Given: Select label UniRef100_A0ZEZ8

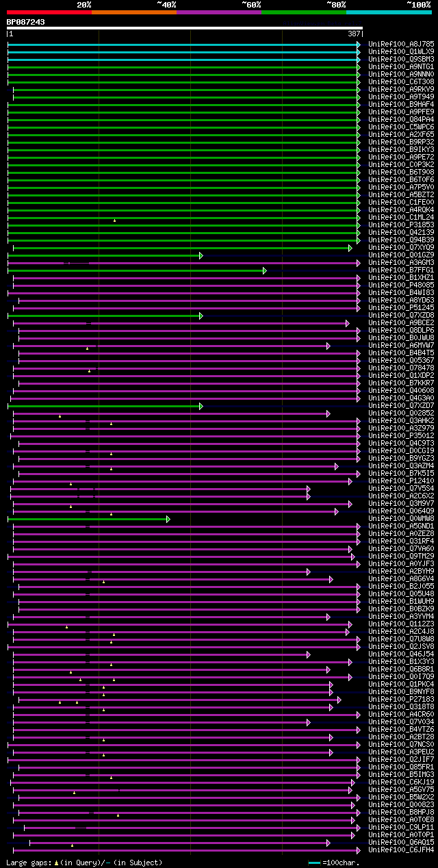Looking at the screenshot, I should click(401, 533).
